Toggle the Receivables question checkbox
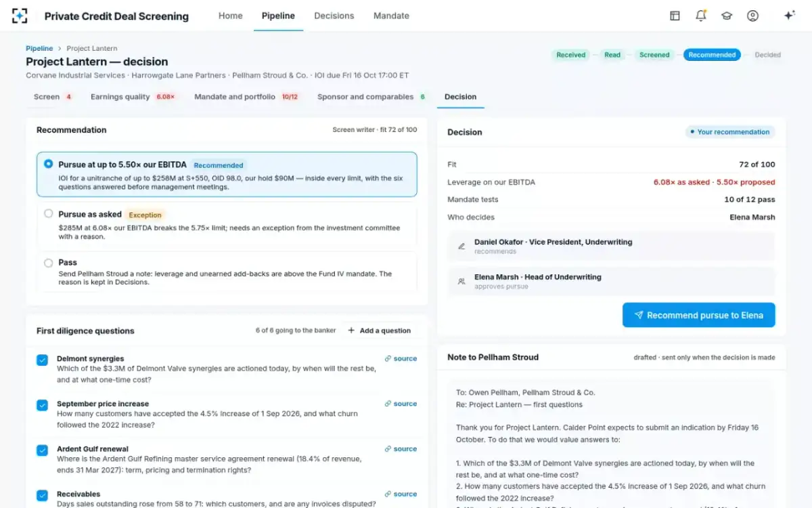The height and width of the screenshot is (508, 812). 42,496
